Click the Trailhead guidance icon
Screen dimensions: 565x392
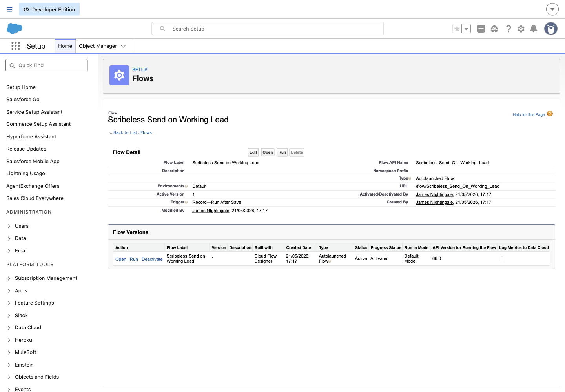pos(494,29)
